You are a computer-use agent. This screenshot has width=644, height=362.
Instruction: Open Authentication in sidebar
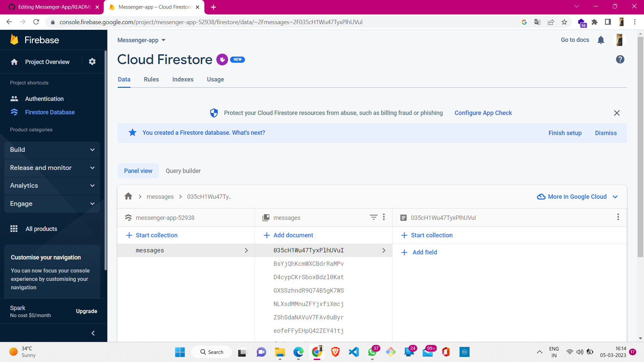(x=44, y=99)
